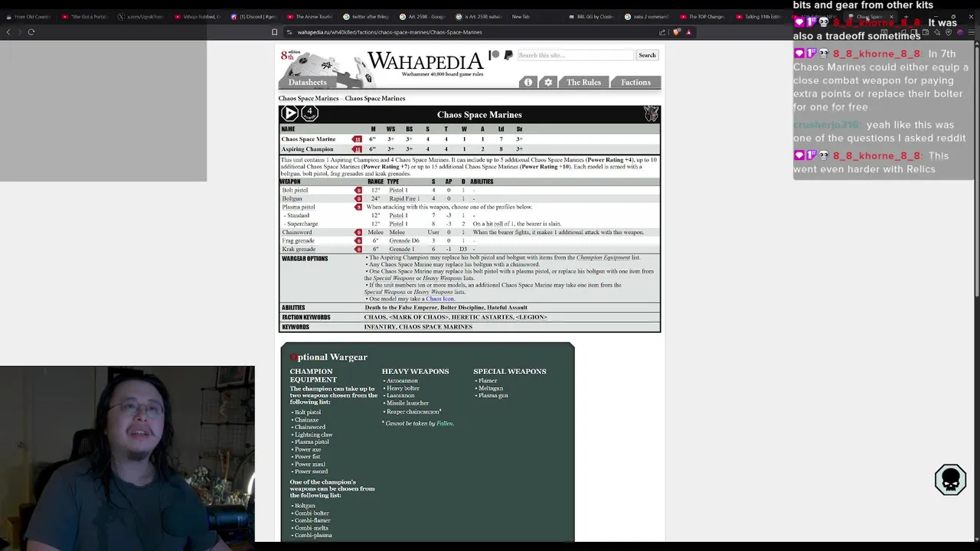Screen dimensions: 980x551
Task: Click the Boltgun weapon link
Action: tap(292, 198)
